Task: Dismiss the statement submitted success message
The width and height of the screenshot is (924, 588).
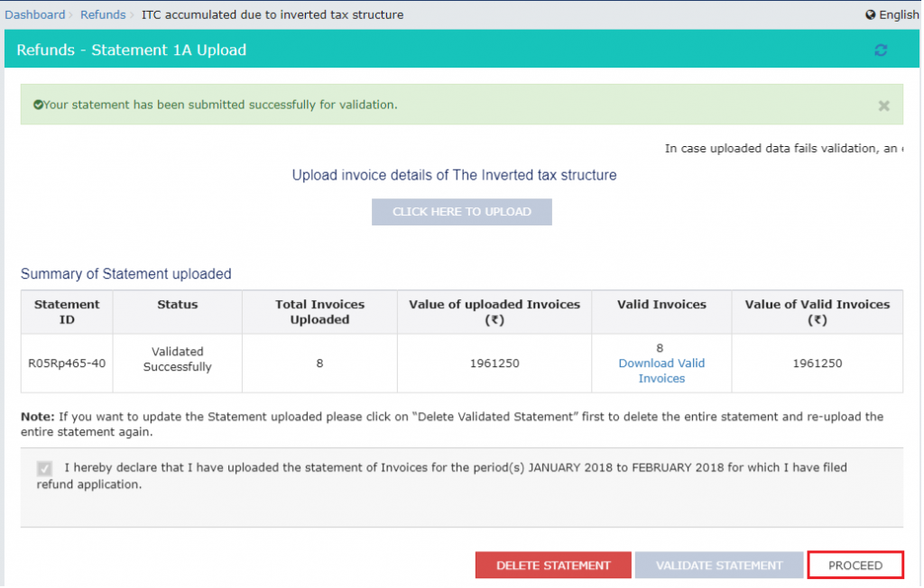Action: 883,105
